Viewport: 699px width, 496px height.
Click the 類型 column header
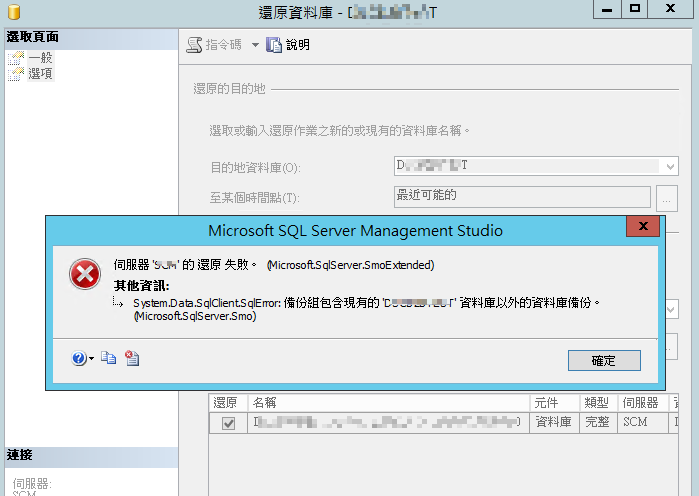click(x=598, y=403)
